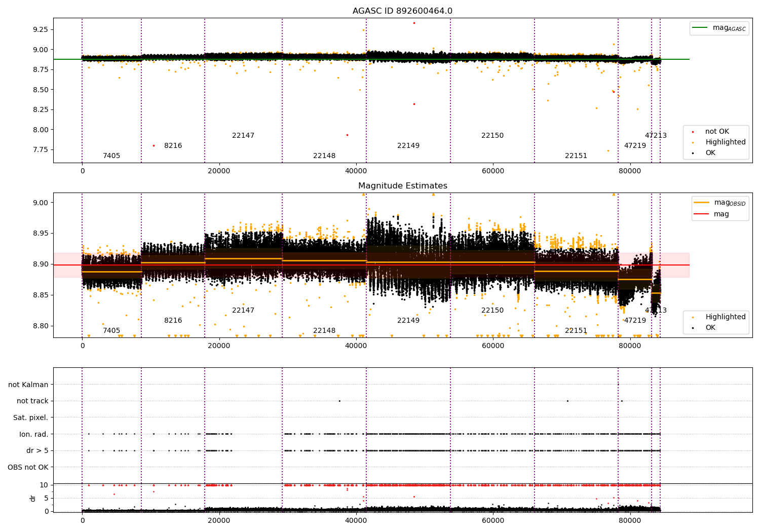Click "8216" label in Magnitude Estimates plot
The height and width of the screenshot is (532, 760).
[x=173, y=321]
